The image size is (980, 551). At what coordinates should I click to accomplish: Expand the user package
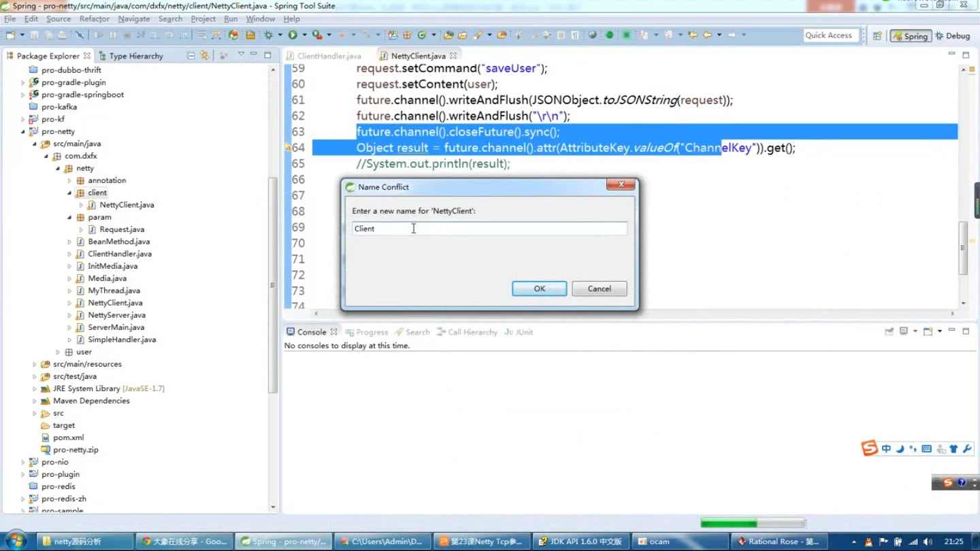pos(58,352)
